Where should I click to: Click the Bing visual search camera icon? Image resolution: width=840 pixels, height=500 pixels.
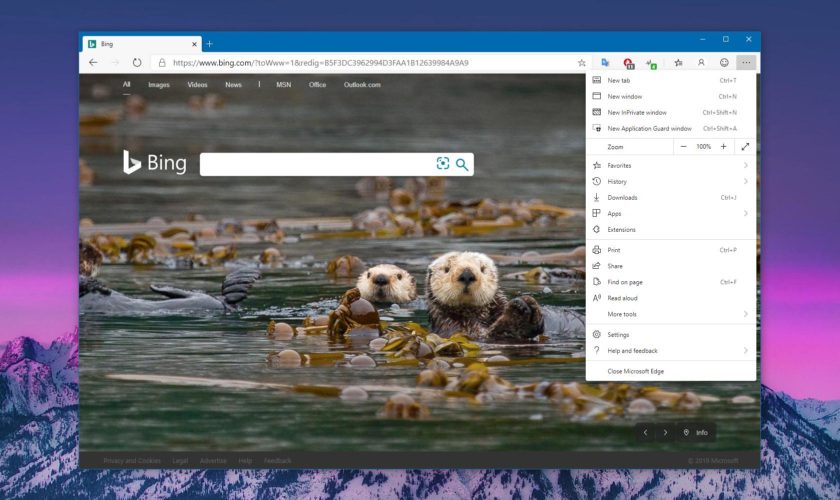coord(442,164)
